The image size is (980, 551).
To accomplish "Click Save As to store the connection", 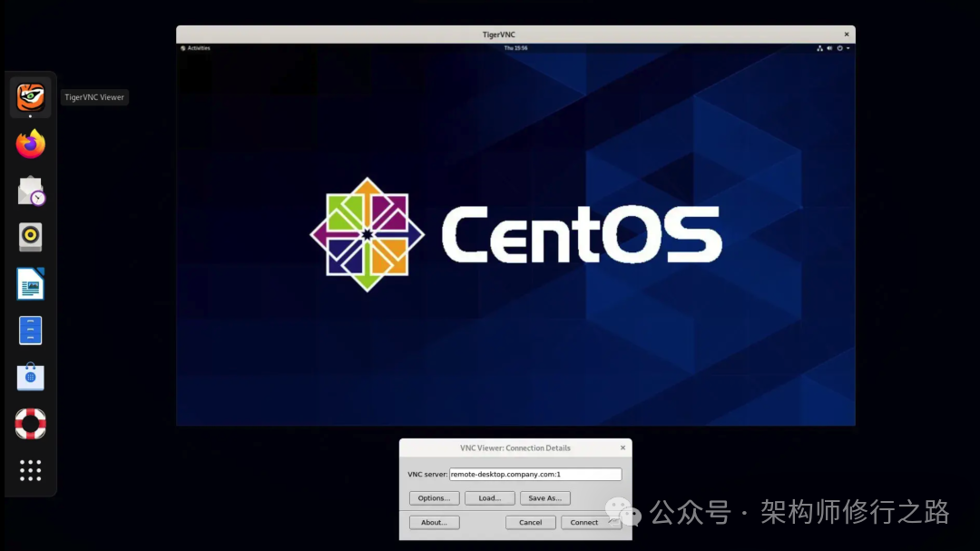I will (544, 497).
